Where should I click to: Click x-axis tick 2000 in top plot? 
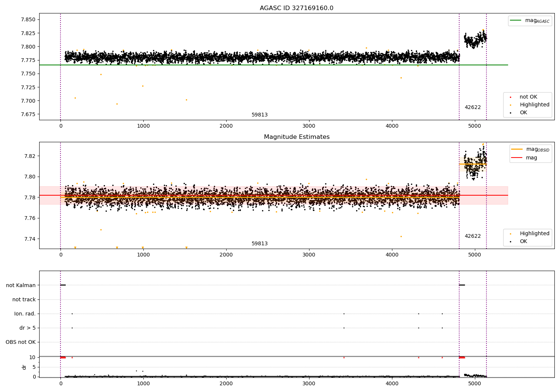click(226, 126)
